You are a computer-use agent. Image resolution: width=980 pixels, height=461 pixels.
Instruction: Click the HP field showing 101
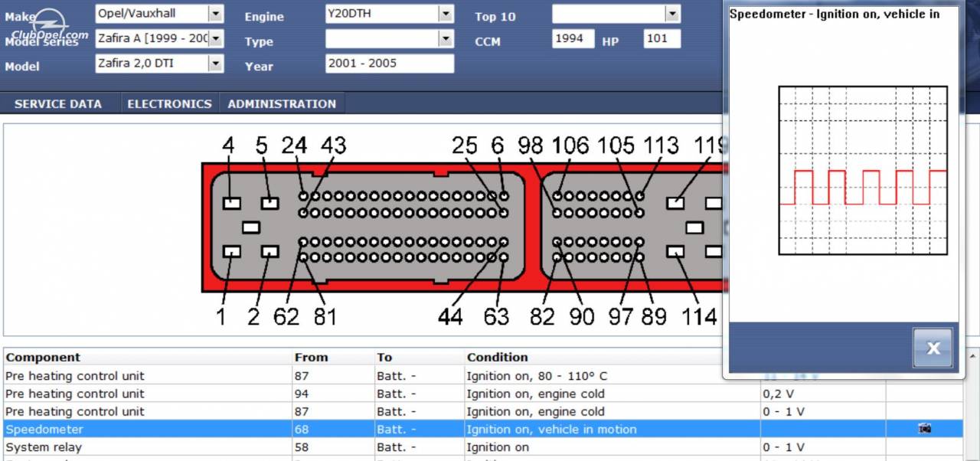[x=661, y=38]
